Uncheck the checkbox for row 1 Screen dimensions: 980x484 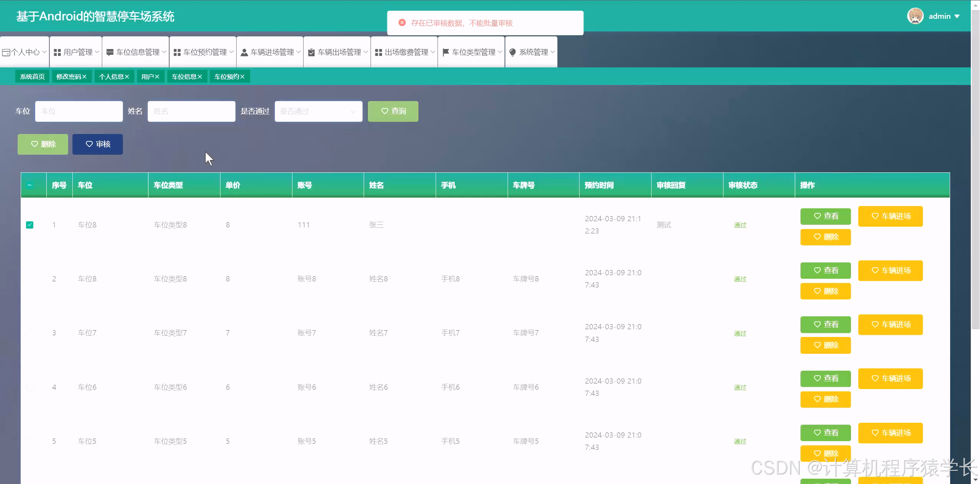coord(29,225)
